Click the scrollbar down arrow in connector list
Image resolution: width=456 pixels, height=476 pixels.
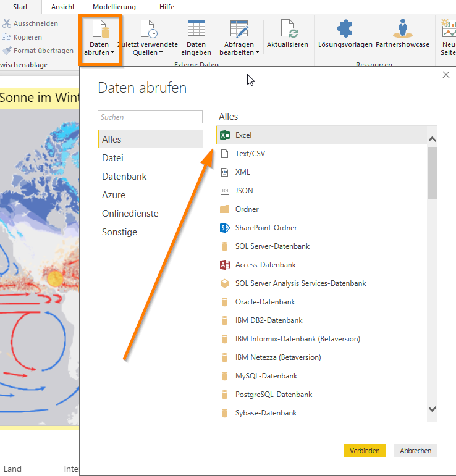[432, 409]
